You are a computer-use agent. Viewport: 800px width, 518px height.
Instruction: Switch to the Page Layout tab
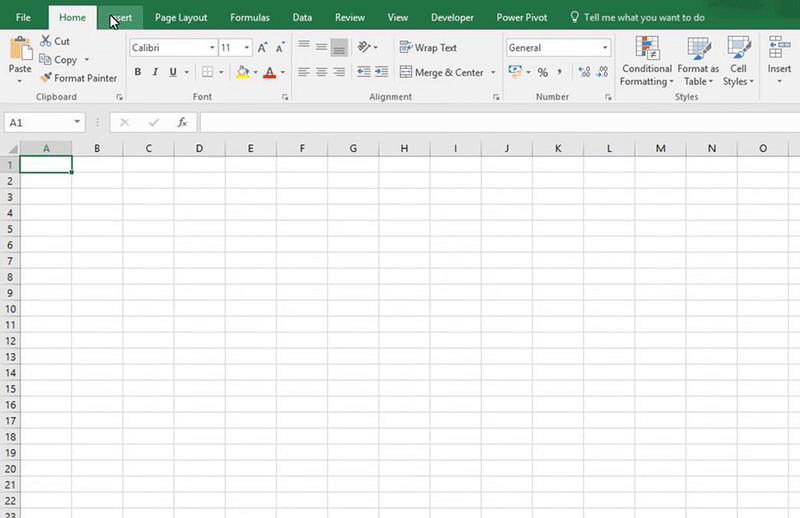click(x=181, y=17)
